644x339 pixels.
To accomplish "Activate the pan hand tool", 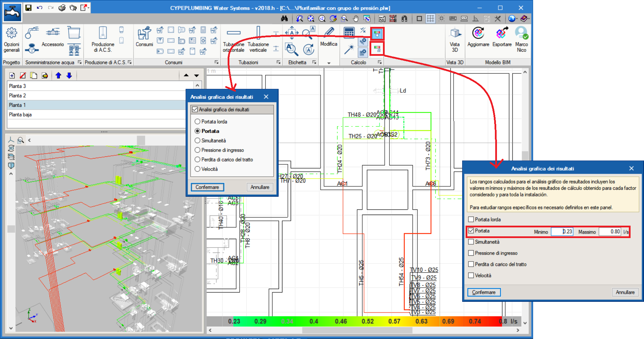I will coord(356,19).
